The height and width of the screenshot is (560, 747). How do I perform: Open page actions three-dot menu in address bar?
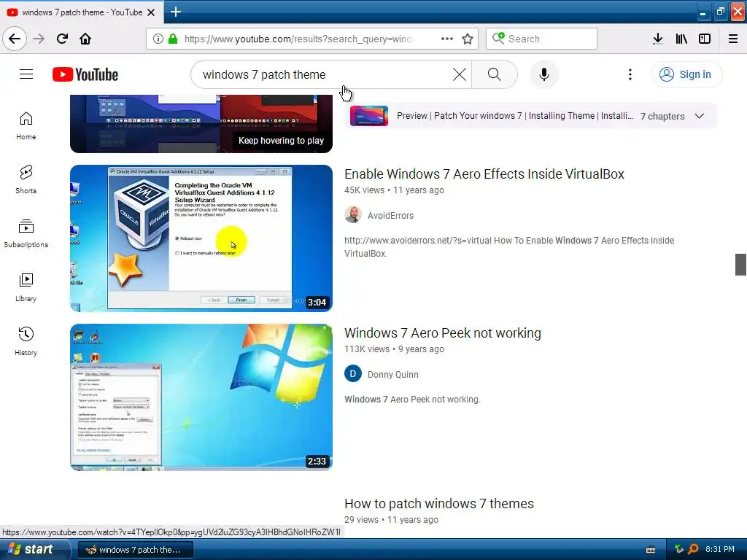coord(447,39)
